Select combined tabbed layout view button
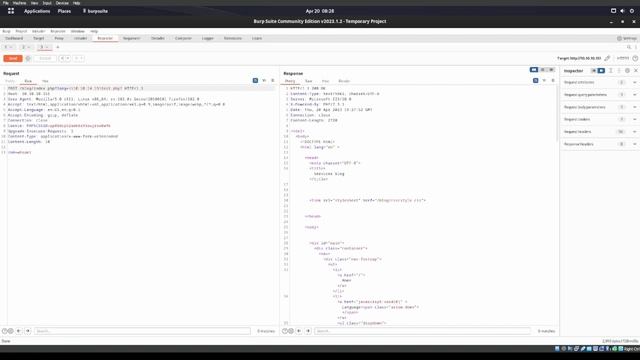The width and height of the screenshot is (640, 360). click(x=551, y=70)
